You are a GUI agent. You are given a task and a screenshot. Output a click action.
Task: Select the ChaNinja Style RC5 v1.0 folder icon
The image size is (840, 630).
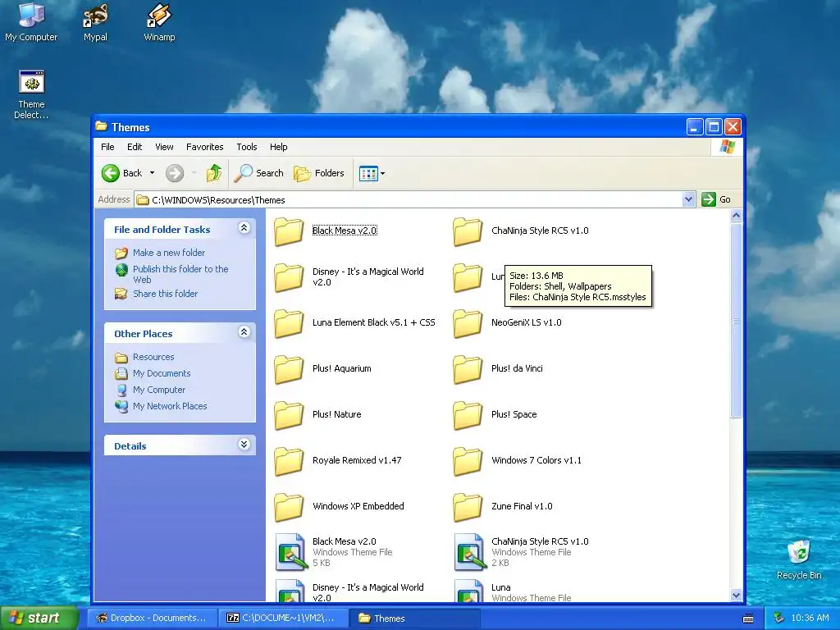pos(468,231)
